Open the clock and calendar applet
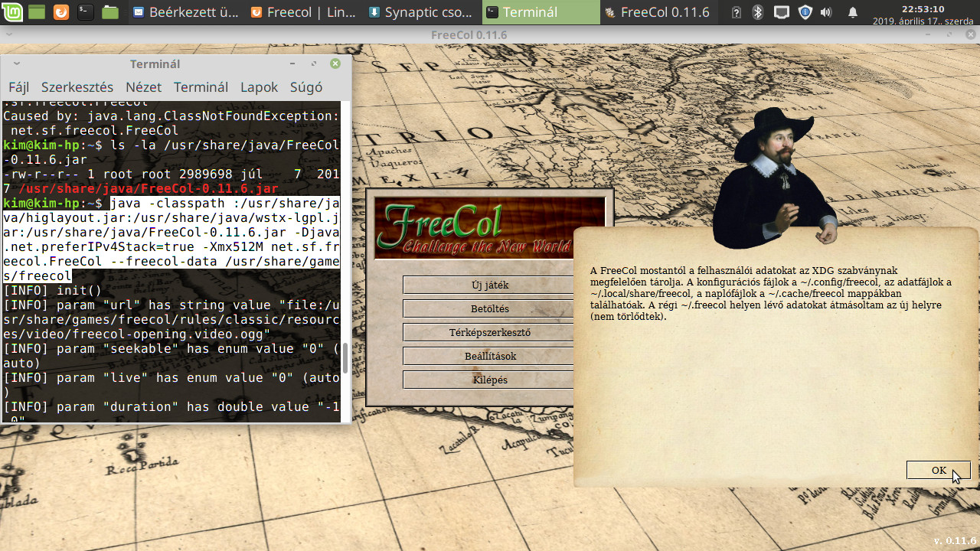This screenshot has height=551, width=980. 923,15
